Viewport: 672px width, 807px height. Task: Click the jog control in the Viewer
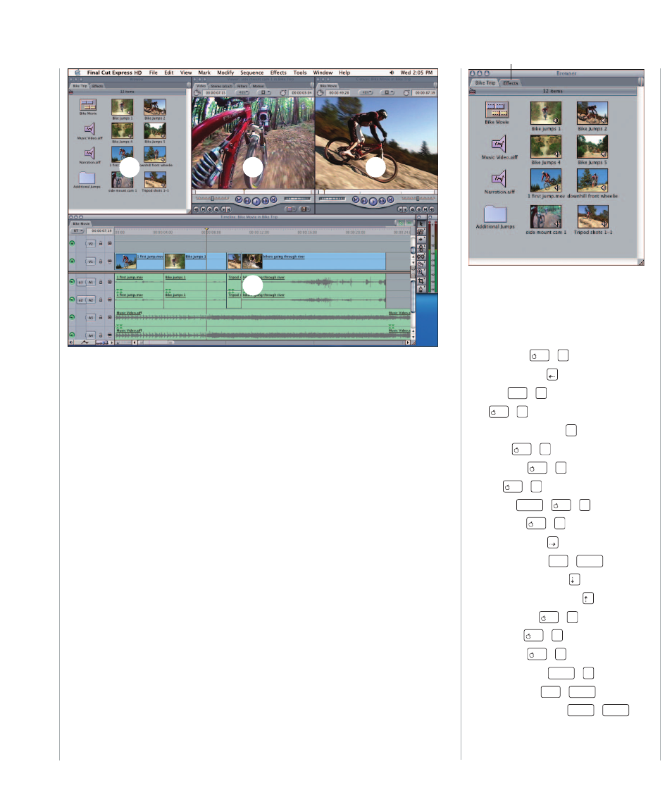coord(297,199)
